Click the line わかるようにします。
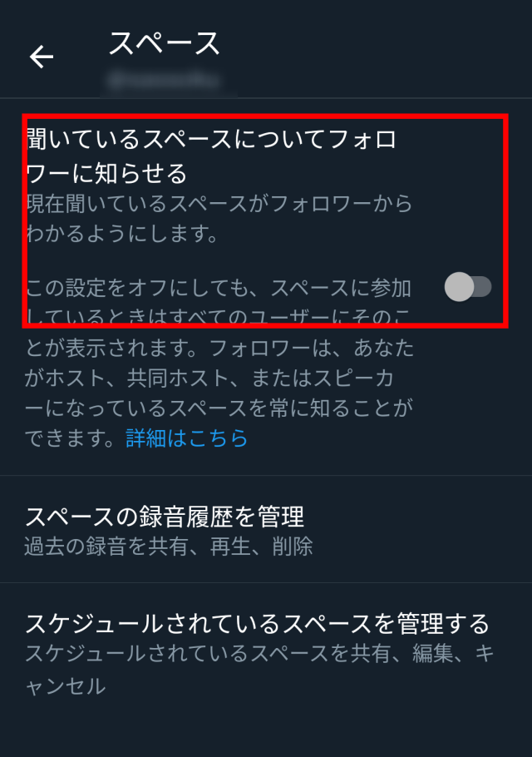532x757 pixels. click(121, 233)
